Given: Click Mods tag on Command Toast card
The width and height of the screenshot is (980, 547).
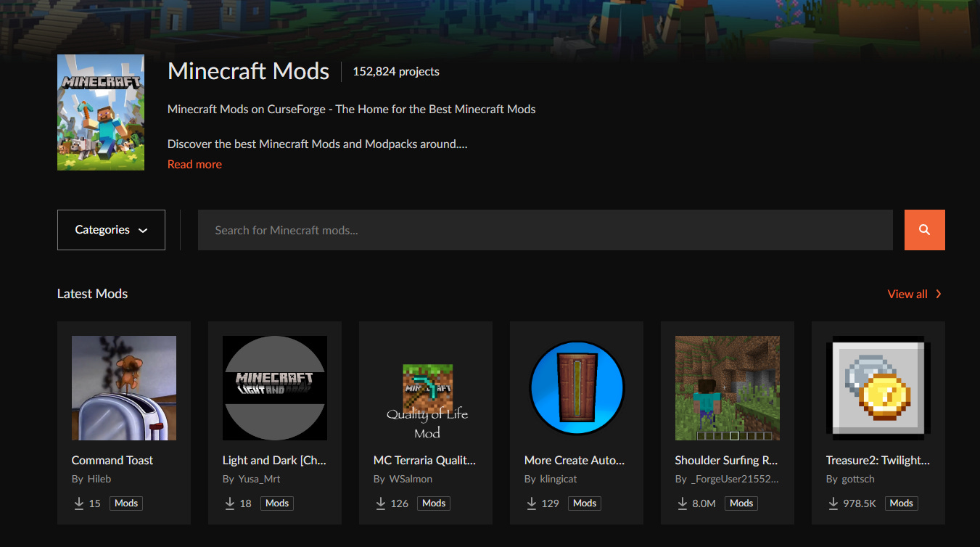Looking at the screenshot, I should click(126, 503).
